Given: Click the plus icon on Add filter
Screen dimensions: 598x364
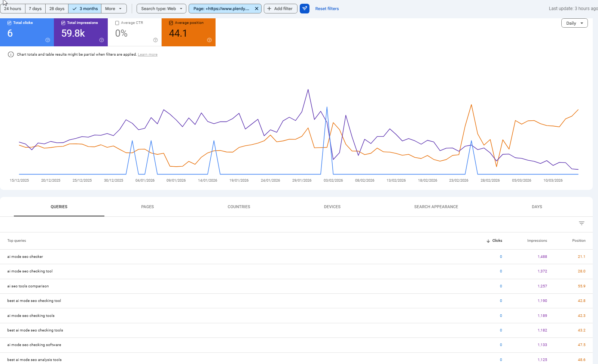Looking at the screenshot, I should point(269,9).
